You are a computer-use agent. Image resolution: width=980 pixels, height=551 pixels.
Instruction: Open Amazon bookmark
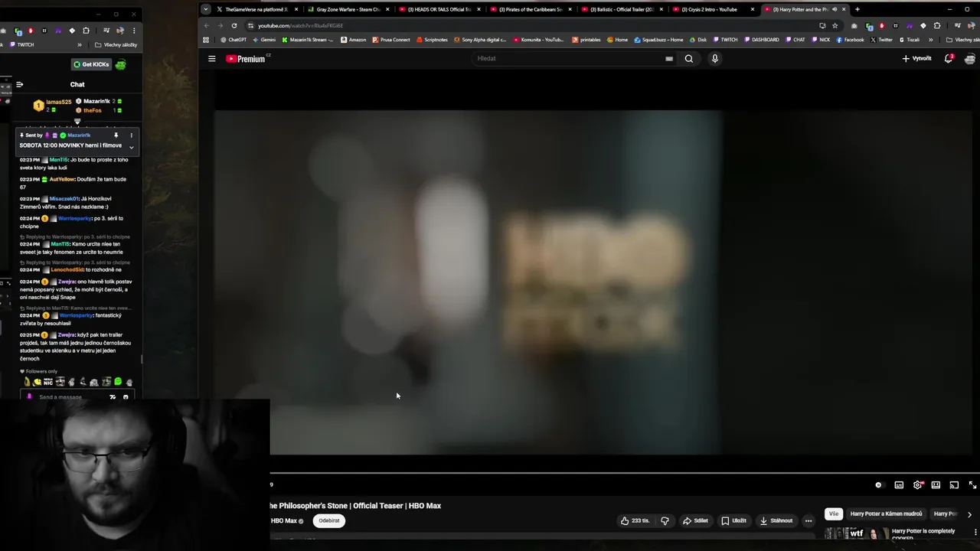pos(353,40)
